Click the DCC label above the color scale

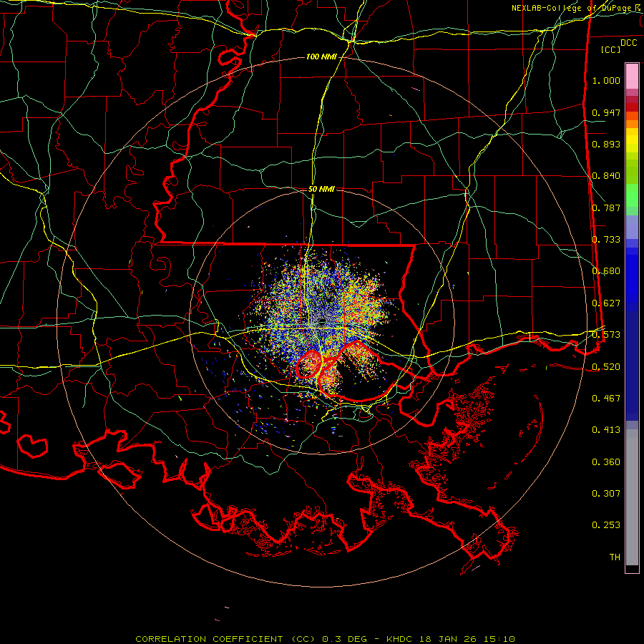point(628,43)
